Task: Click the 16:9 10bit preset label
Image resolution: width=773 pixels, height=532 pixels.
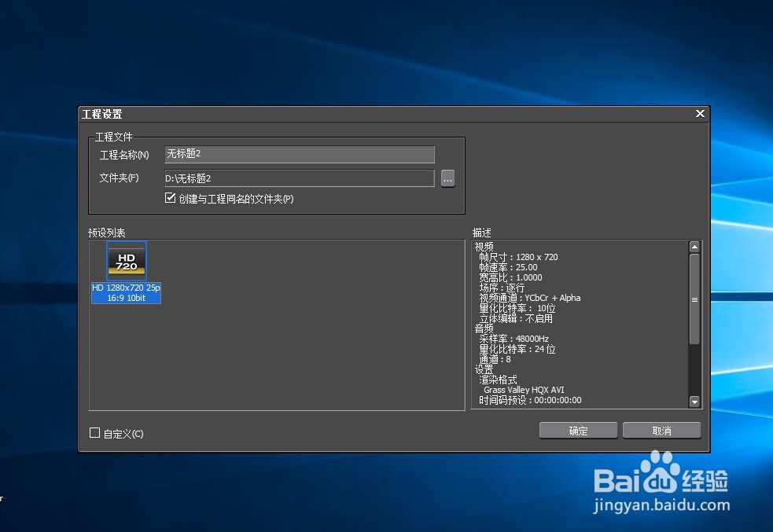Action: (x=125, y=298)
